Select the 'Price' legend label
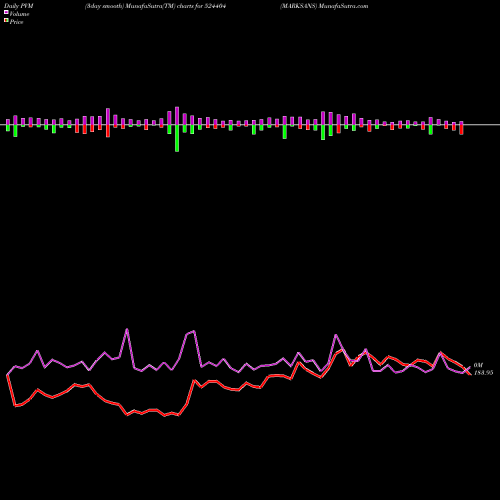The image size is (500, 500). (x=16, y=22)
